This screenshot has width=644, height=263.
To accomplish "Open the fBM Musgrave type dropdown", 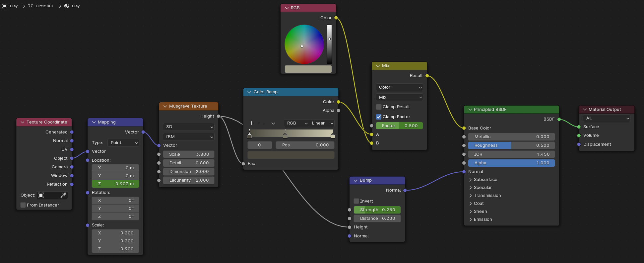I will tap(189, 137).
